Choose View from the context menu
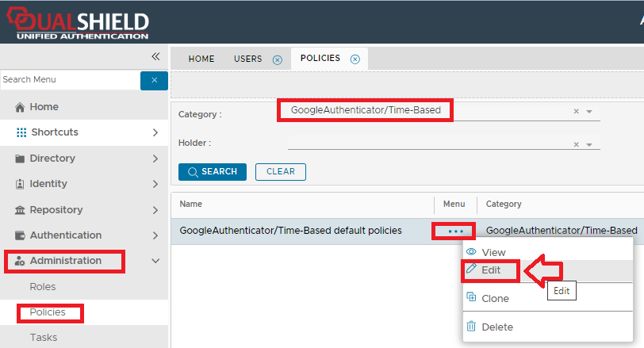 click(493, 252)
